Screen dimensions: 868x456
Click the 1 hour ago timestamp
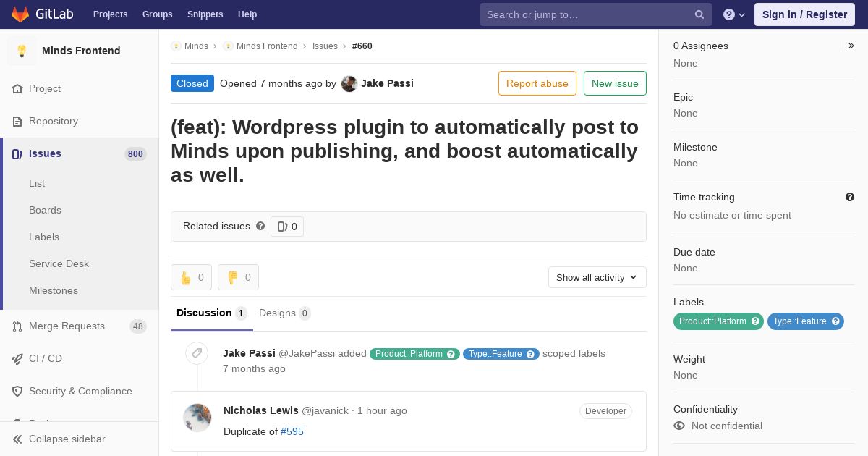382,410
